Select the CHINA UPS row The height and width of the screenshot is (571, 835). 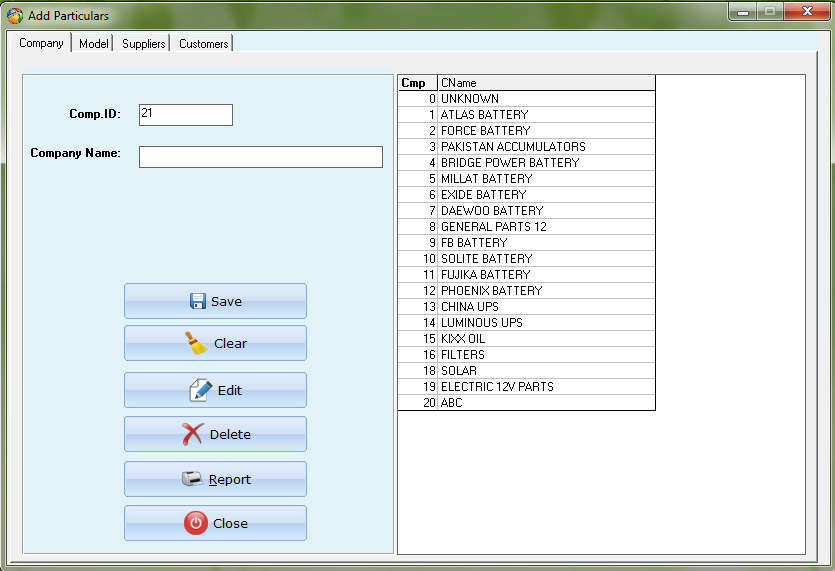tap(527, 306)
